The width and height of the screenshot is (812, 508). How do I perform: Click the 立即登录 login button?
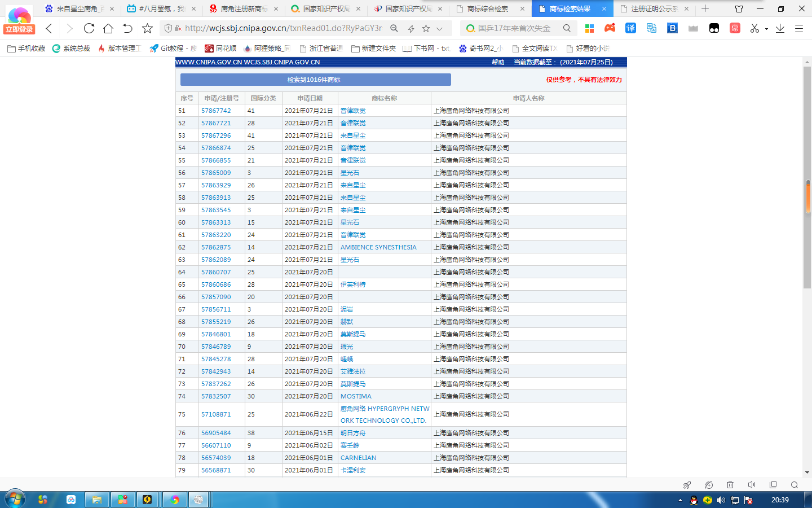(x=19, y=29)
